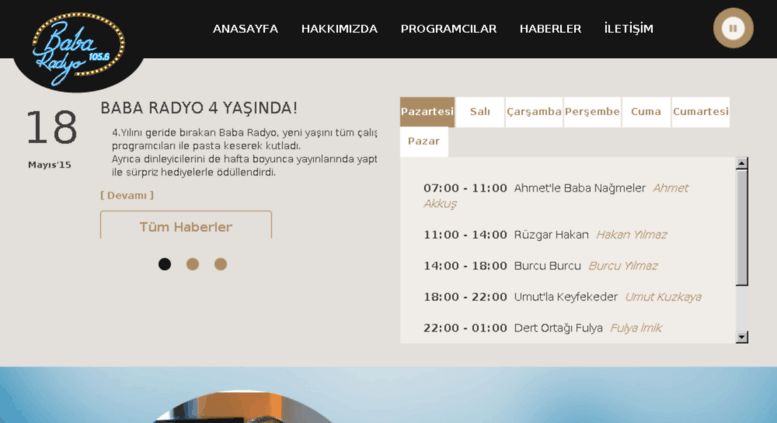Click the 22:00 - 01:00 time slot

pos(465,328)
